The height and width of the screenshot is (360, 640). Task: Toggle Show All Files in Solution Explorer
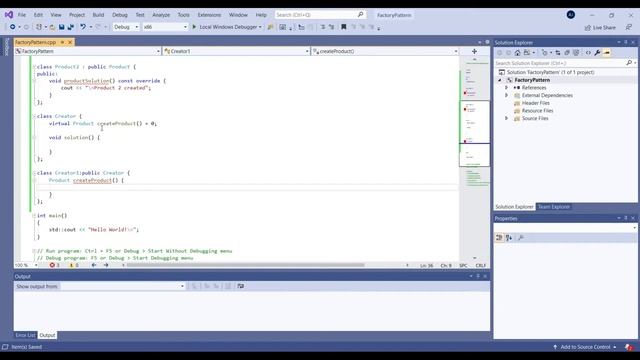click(x=576, y=53)
